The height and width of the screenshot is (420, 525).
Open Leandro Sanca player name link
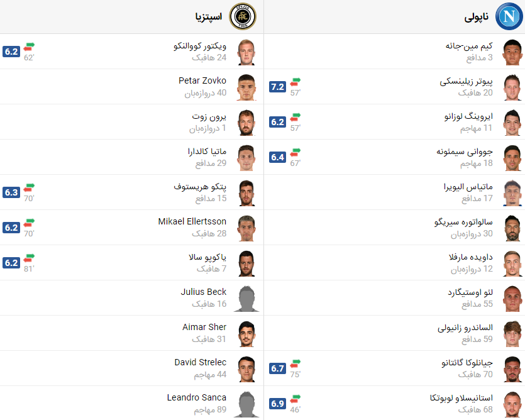[197, 397]
